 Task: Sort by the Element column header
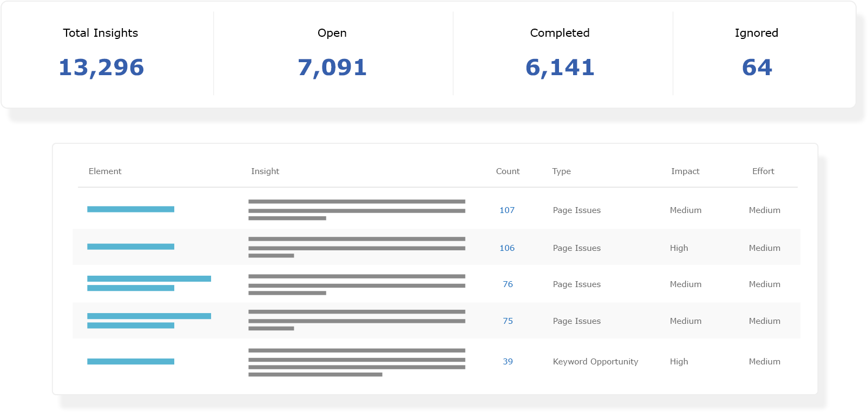click(x=105, y=171)
